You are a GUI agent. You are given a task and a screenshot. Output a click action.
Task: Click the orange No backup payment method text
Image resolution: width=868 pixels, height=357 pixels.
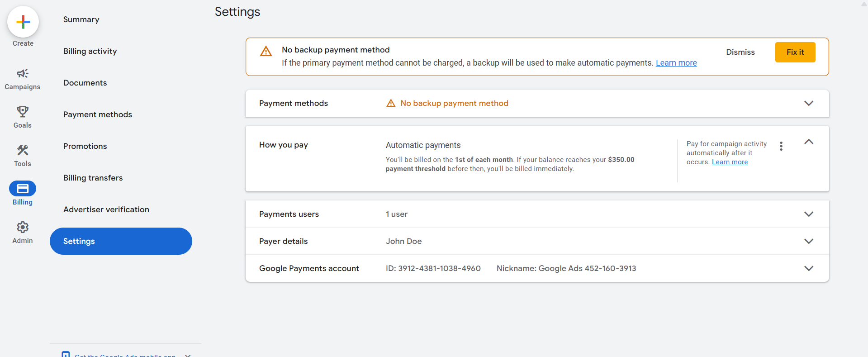tap(454, 103)
